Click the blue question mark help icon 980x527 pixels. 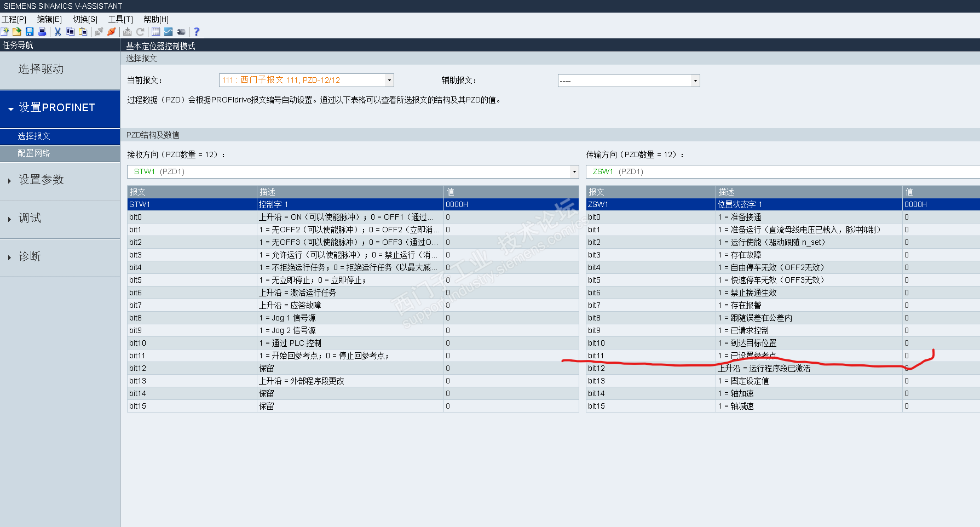197,32
